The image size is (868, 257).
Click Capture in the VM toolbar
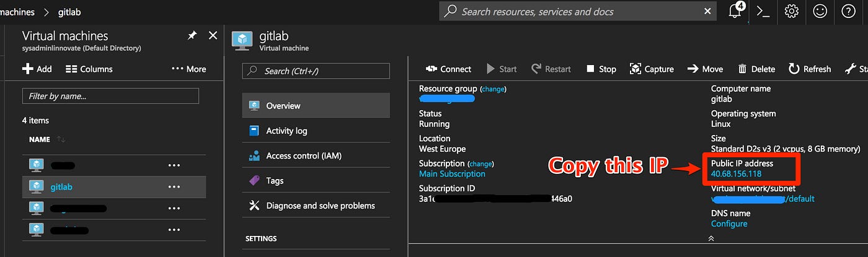click(652, 69)
